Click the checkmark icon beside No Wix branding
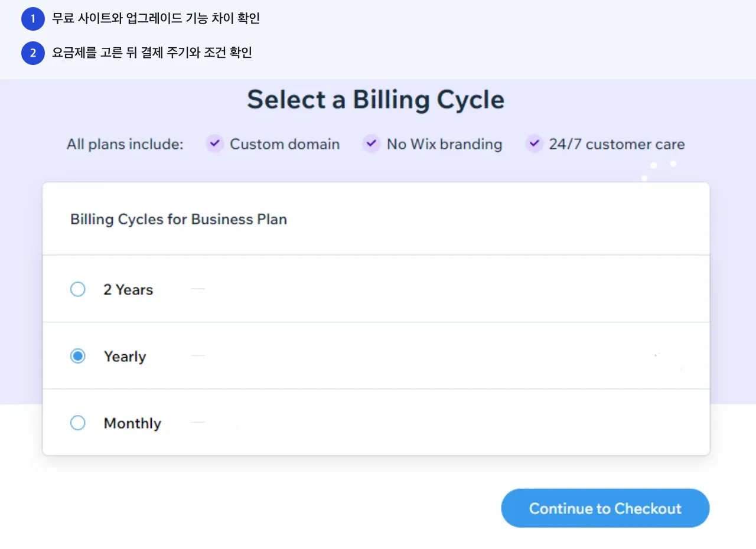 (x=371, y=143)
